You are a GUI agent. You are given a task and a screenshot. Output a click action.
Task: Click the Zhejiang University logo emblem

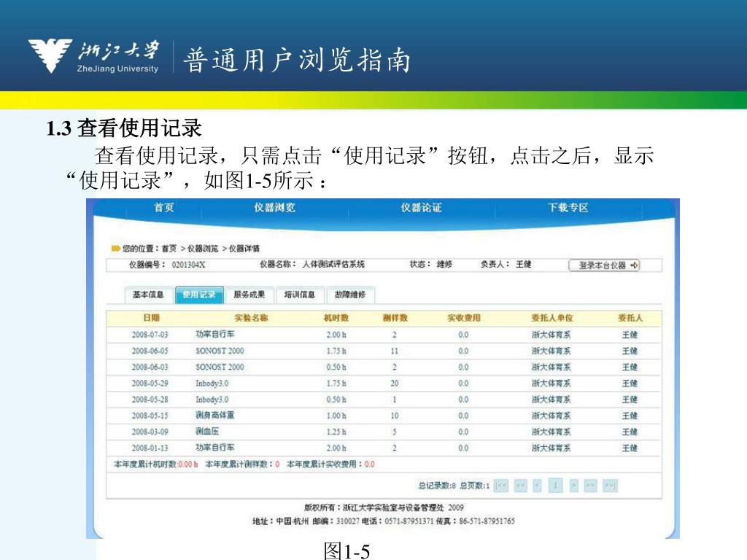click(50, 55)
